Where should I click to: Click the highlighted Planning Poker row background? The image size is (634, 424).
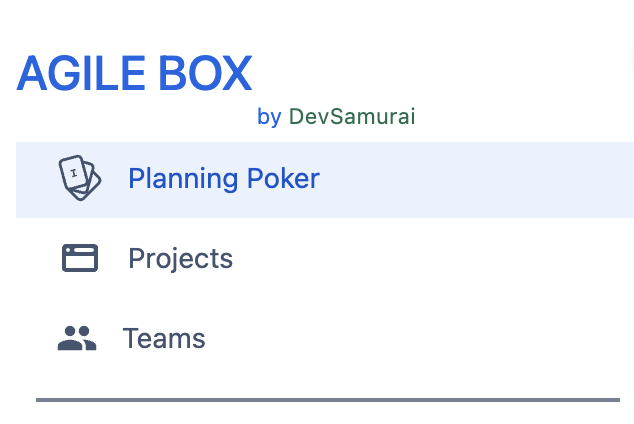480,179
